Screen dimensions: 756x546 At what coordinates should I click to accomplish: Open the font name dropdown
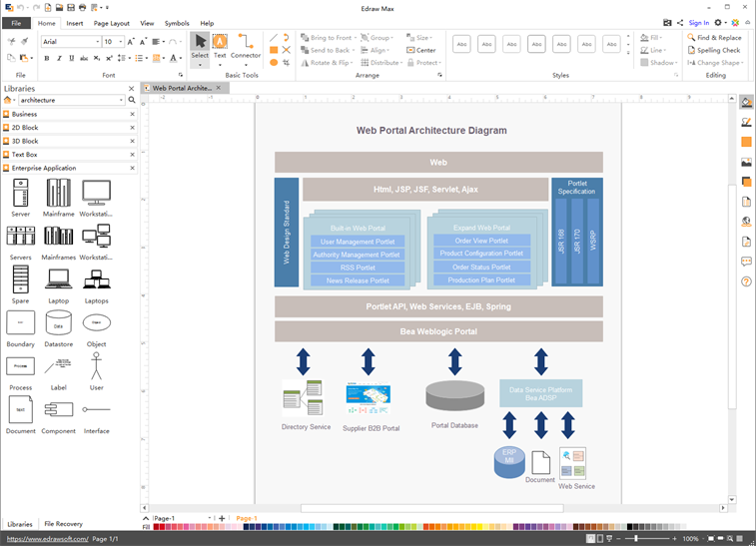click(98, 42)
